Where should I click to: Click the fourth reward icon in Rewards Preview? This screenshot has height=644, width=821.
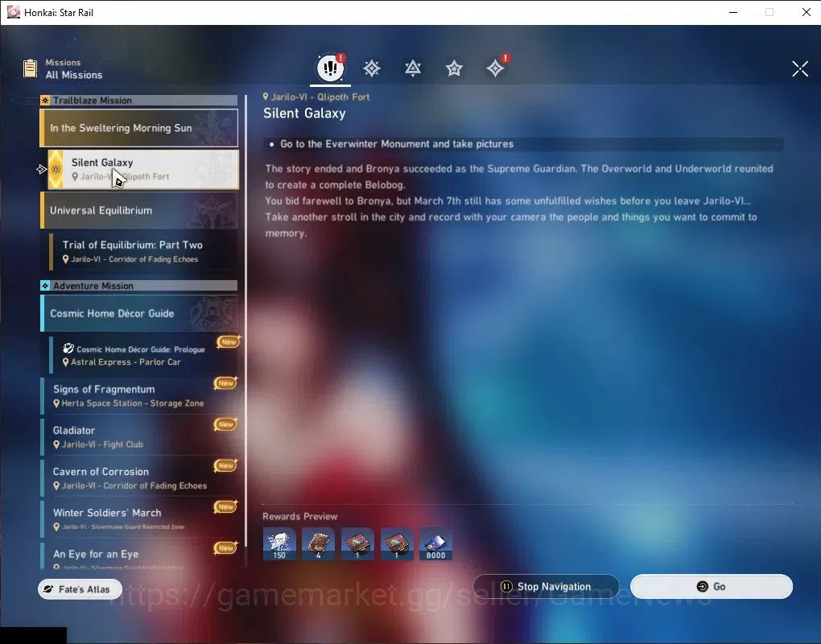tap(397, 544)
